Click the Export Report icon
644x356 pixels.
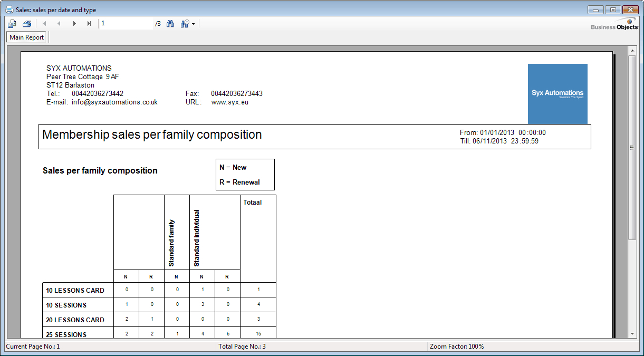pos(12,24)
